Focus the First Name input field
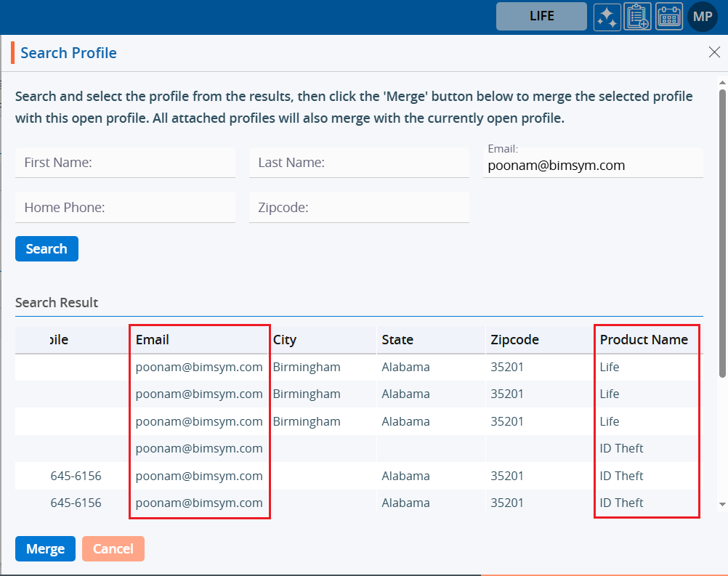 (x=125, y=163)
